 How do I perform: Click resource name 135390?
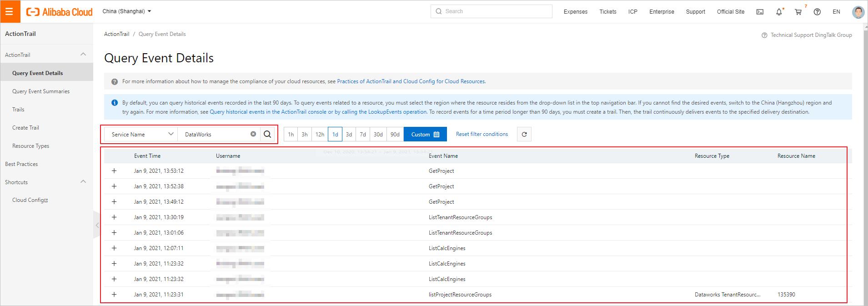point(786,295)
